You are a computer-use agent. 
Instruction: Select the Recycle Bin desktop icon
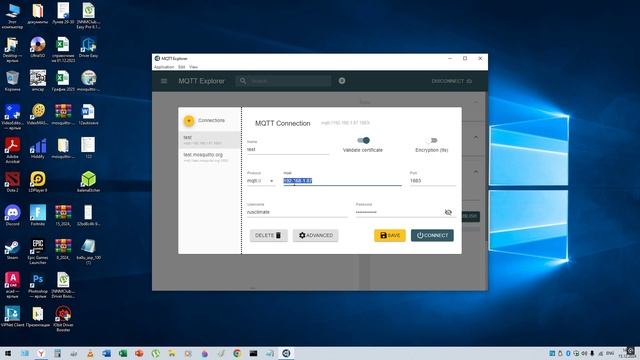pyautogui.click(x=12, y=81)
